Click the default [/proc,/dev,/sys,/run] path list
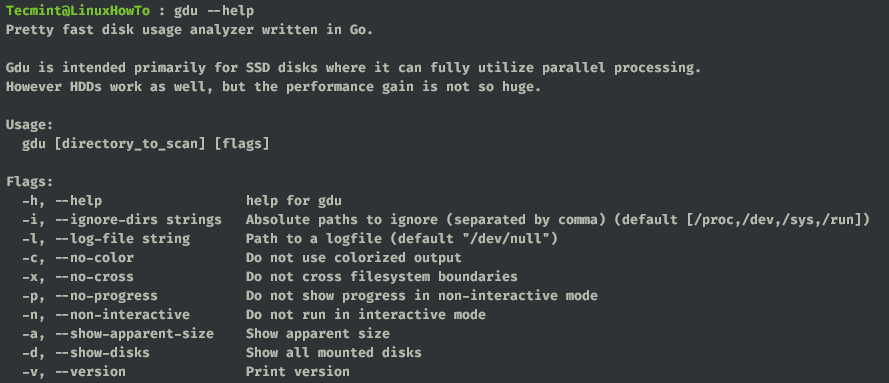Viewport: 889px width, 383px height. (774, 220)
